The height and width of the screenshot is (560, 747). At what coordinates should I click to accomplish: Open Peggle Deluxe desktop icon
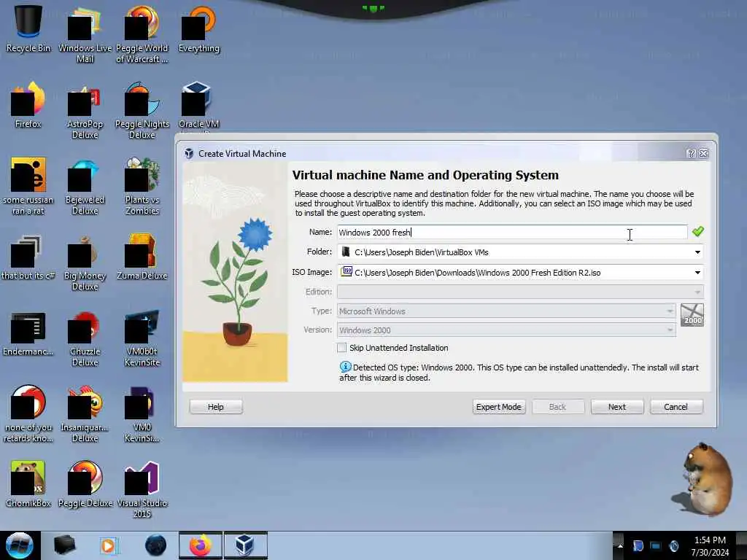[85, 484]
